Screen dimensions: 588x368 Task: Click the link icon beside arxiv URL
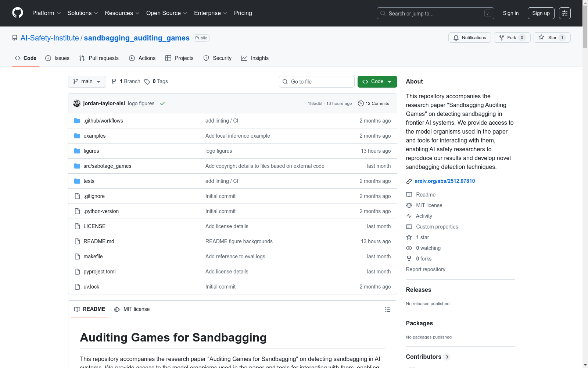[x=409, y=181]
